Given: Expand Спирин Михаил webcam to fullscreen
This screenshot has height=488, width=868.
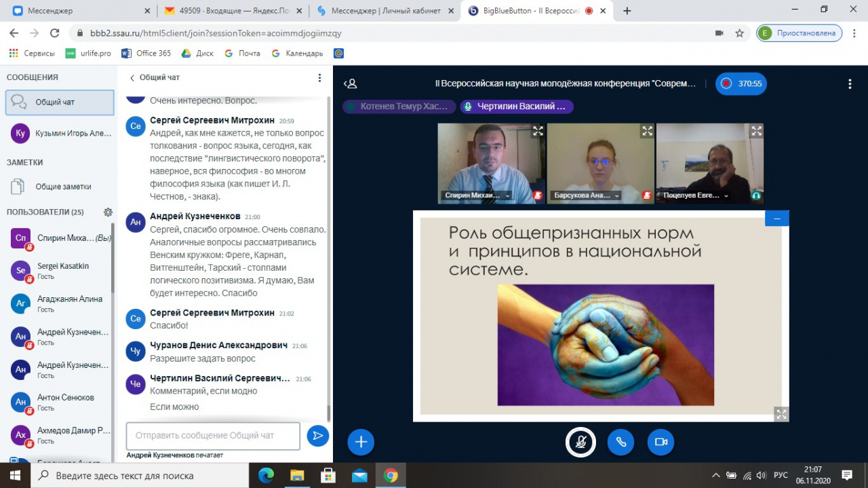Looking at the screenshot, I should coord(538,132).
